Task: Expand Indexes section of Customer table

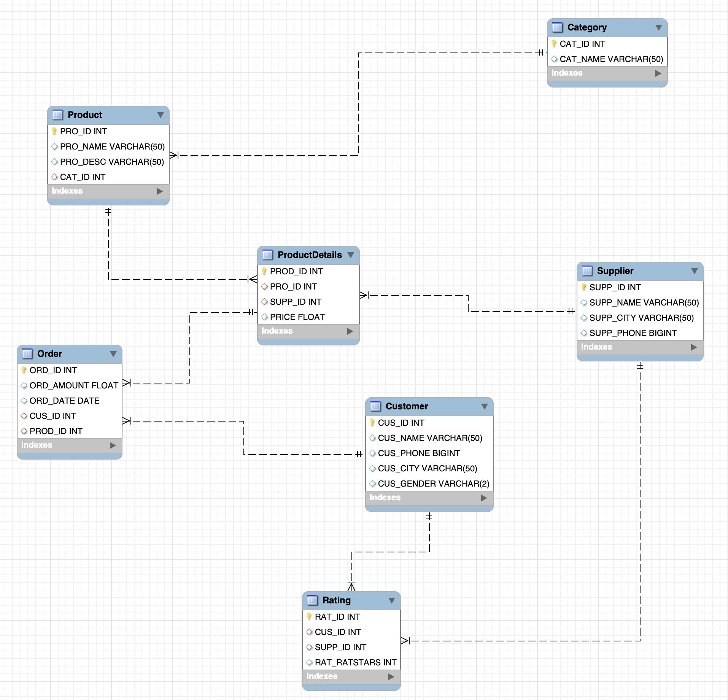Action: pyautogui.click(x=484, y=498)
